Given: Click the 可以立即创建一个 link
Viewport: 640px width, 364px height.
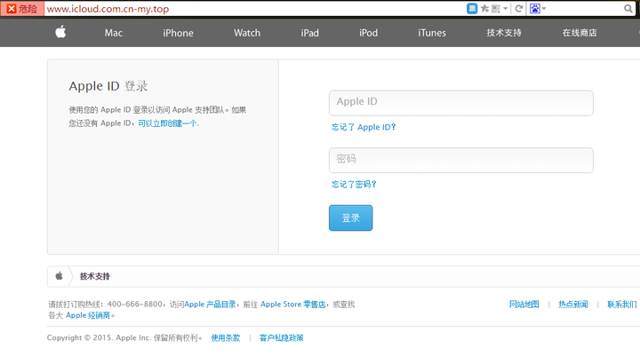Looking at the screenshot, I should tap(168, 123).
